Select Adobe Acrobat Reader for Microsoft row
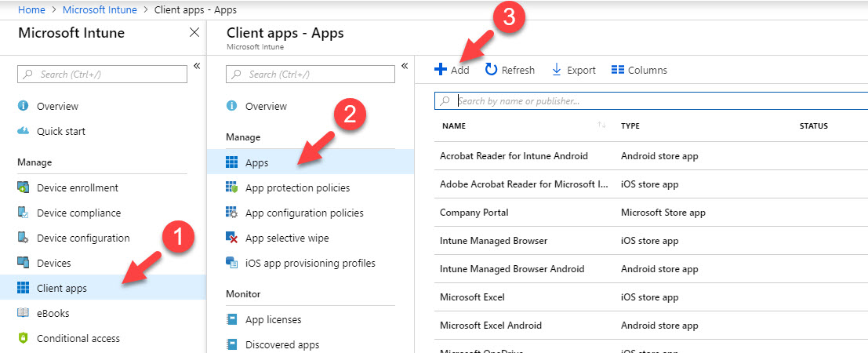 point(651,184)
